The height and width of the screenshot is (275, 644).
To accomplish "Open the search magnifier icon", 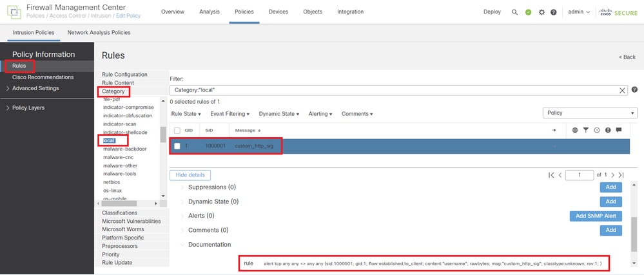I will 514,12.
